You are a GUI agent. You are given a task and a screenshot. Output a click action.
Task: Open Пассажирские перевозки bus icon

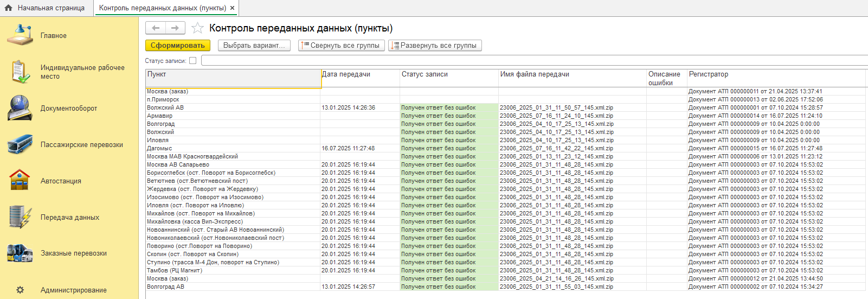[20, 144]
